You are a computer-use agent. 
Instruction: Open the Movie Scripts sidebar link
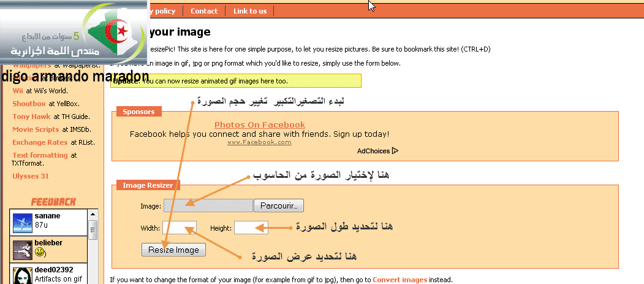36,129
